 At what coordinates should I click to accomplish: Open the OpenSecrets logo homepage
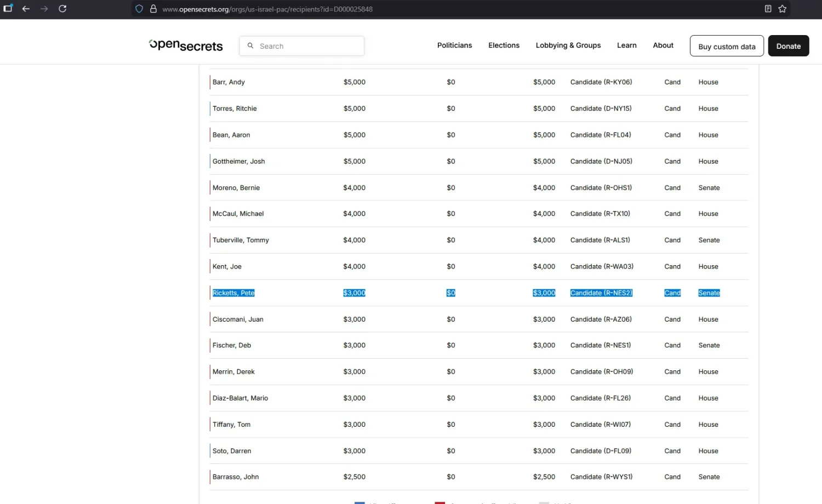[186, 45]
